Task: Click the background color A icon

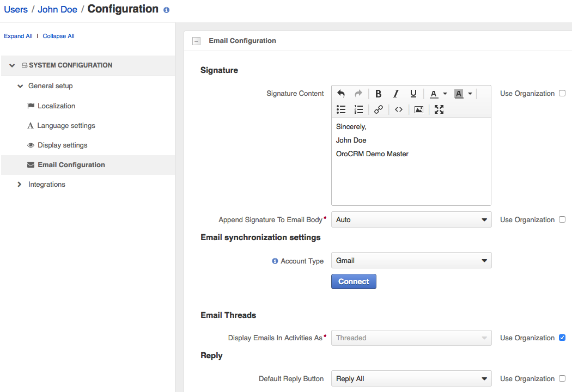Action: click(x=459, y=94)
